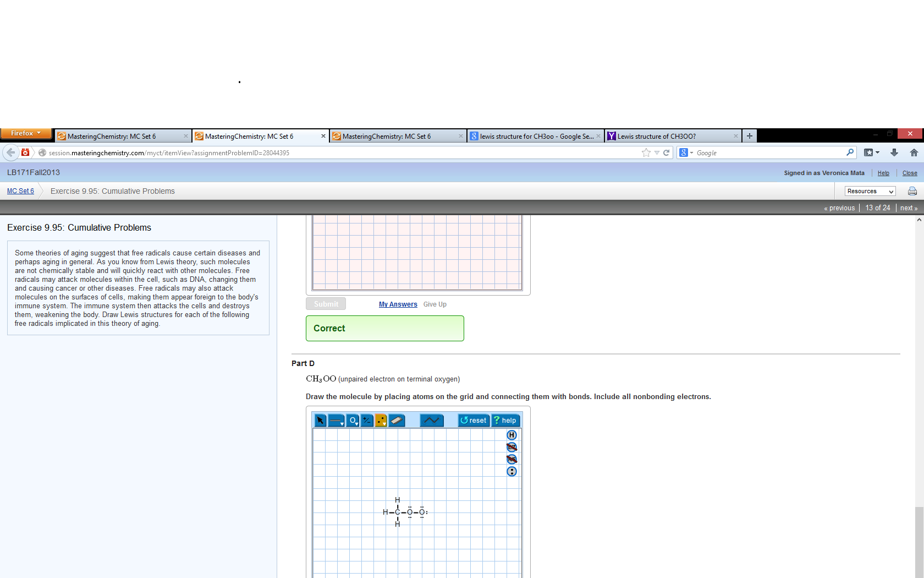Click the 'Part D' heading
The height and width of the screenshot is (578, 924).
click(303, 363)
